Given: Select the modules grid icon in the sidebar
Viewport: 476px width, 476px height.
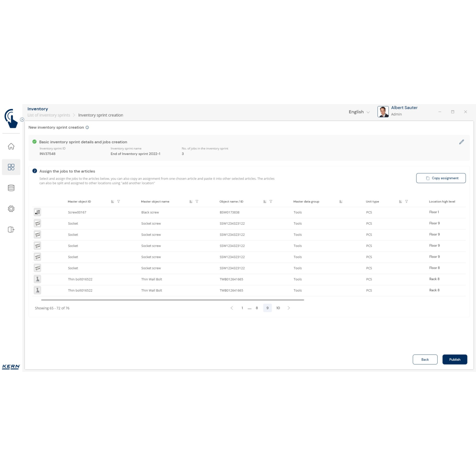Looking at the screenshot, I should [12, 167].
